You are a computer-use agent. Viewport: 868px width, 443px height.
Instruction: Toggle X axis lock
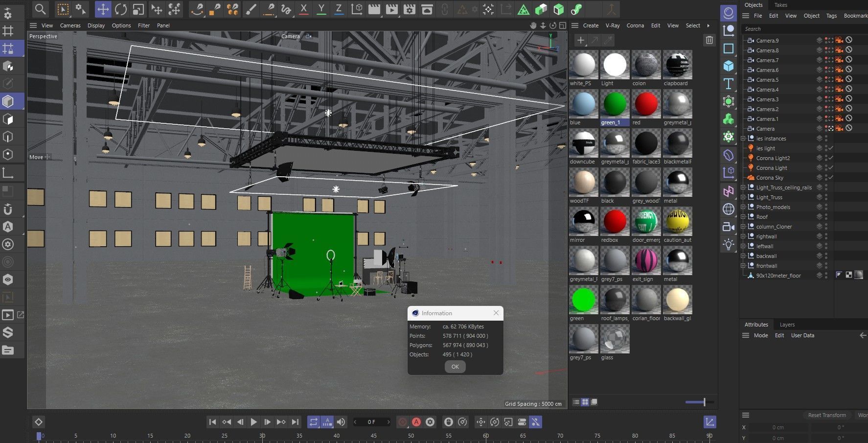[x=304, y=9]
